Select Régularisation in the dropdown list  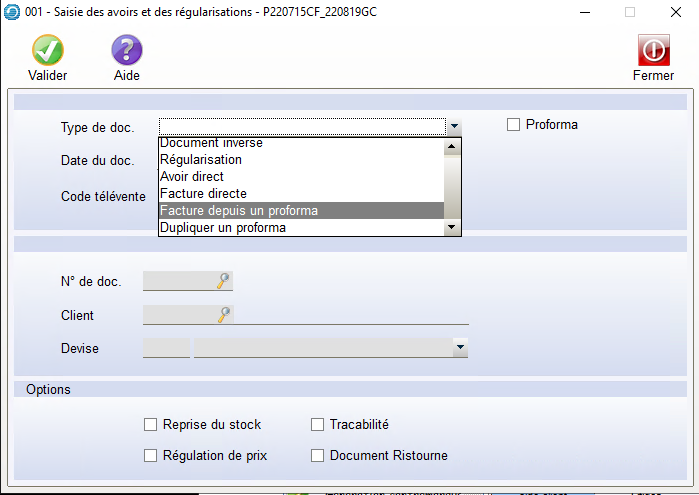[x=201, y=160]
